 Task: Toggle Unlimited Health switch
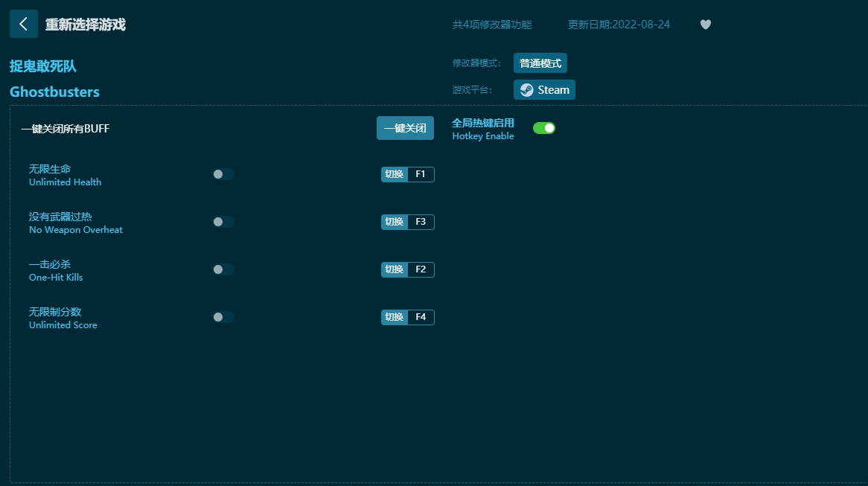[x=223, y=174]
